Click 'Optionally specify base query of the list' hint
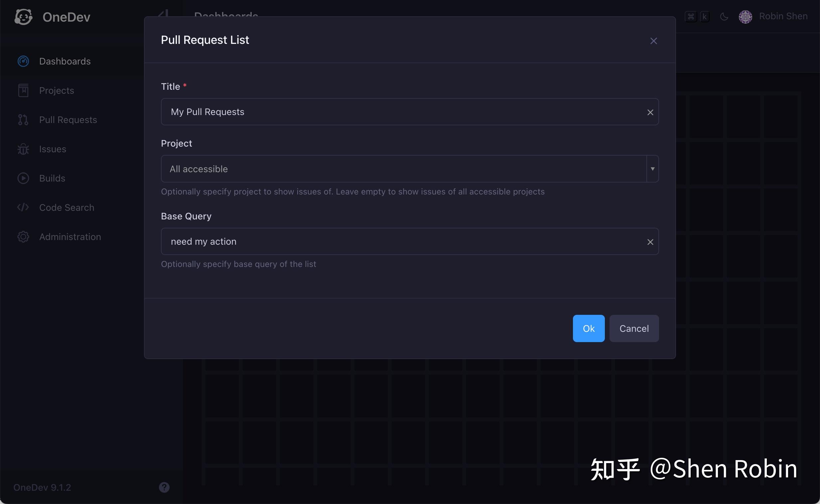The image size is (820, 504). (238, 264)
